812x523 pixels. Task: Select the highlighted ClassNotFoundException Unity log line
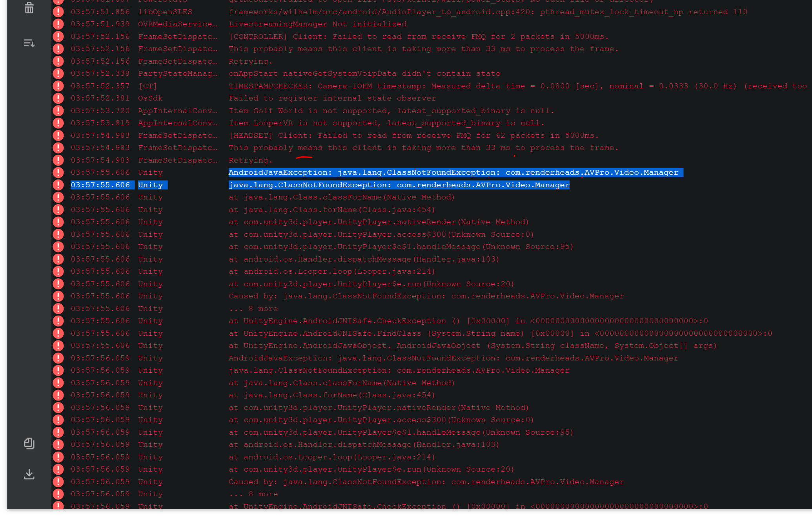[399, 185]
